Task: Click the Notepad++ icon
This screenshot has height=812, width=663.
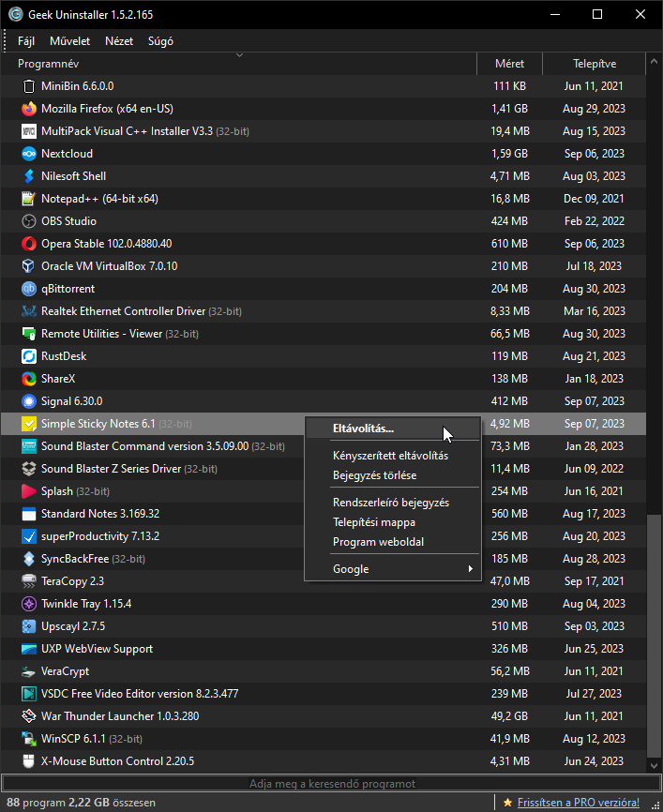Action: pyautogui.click(x=29, y=199)
